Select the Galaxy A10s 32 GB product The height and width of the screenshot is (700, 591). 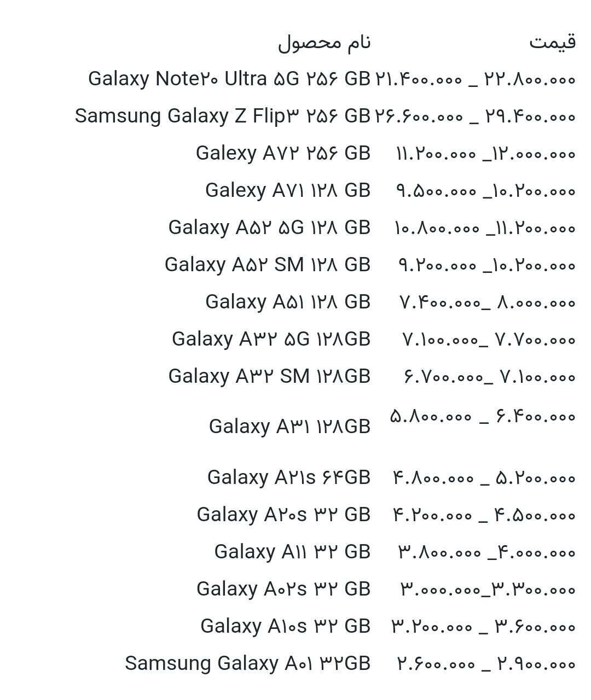click(x=285, y=626)
